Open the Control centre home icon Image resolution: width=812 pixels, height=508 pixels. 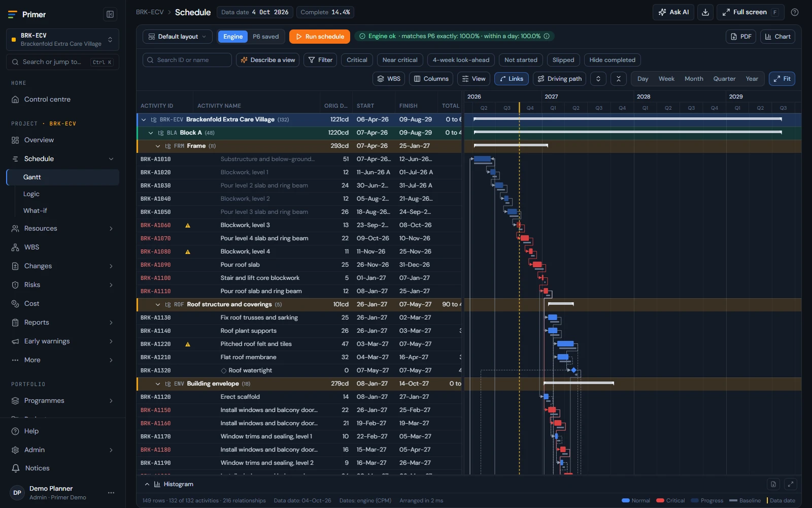(x=15, y=100)
